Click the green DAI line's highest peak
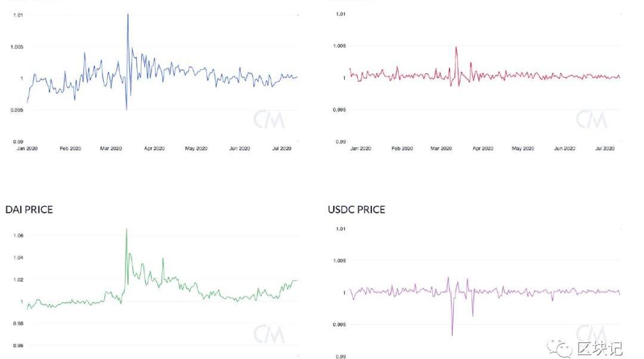 (126, 229)
